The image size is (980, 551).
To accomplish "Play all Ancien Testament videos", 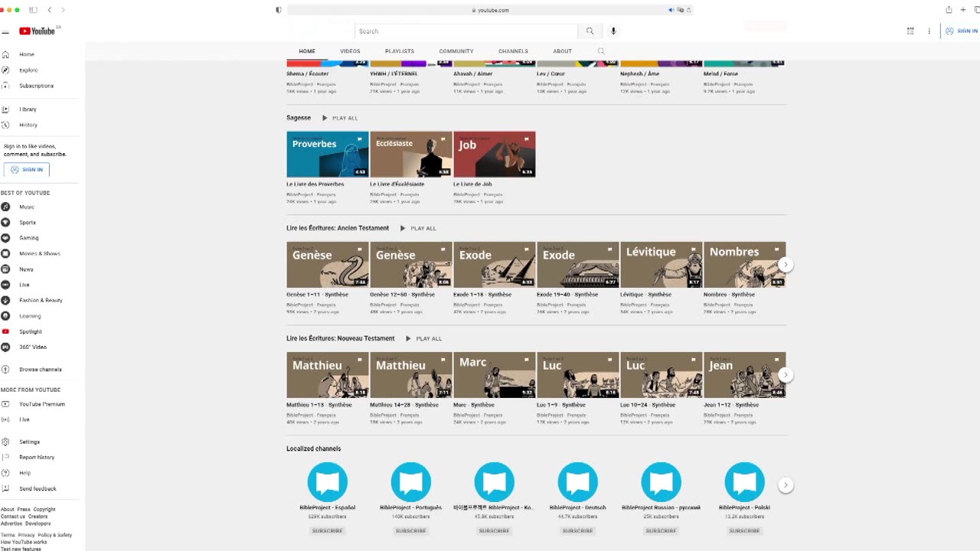I will click(x=418, y=228).
